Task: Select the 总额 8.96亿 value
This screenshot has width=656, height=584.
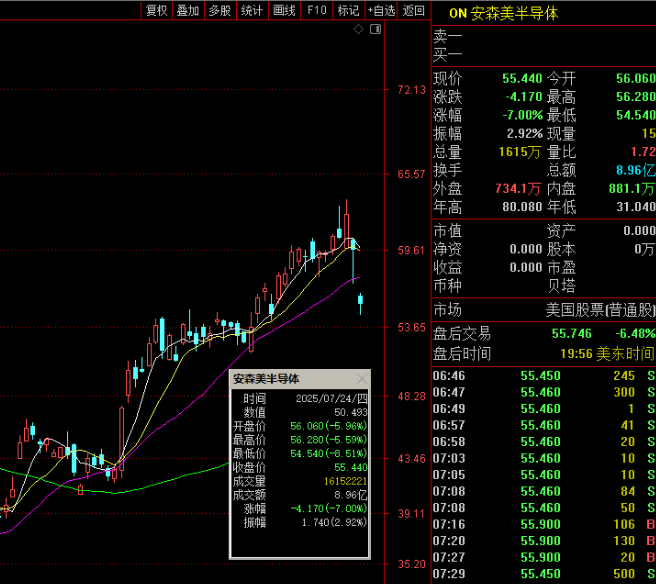Action: click(x=636, y=170)
